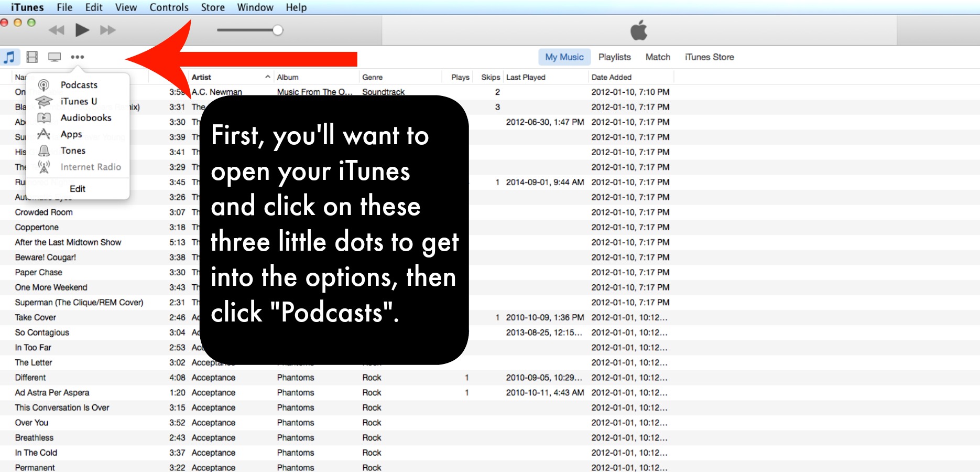This screenshot has width=980, height=472.
Task: Select the song Different
Action: point(30,378)
